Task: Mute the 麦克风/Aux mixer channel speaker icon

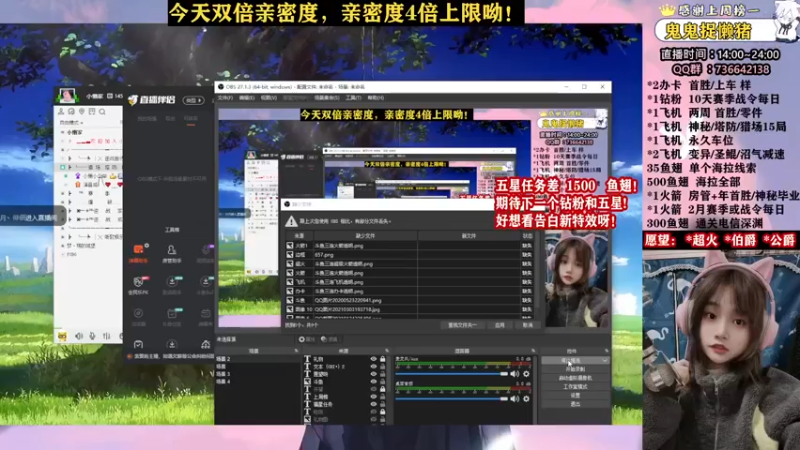Action: pyautogui.click(x=514, y=374)
